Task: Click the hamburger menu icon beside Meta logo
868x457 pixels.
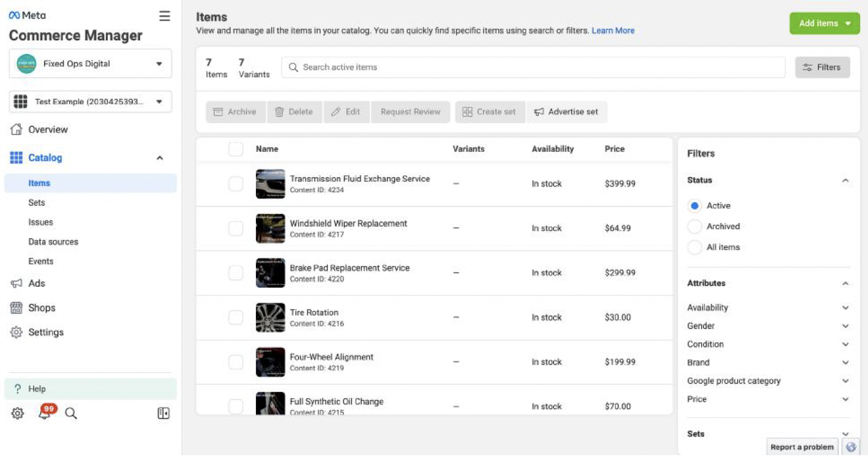Action: [165, 17]
